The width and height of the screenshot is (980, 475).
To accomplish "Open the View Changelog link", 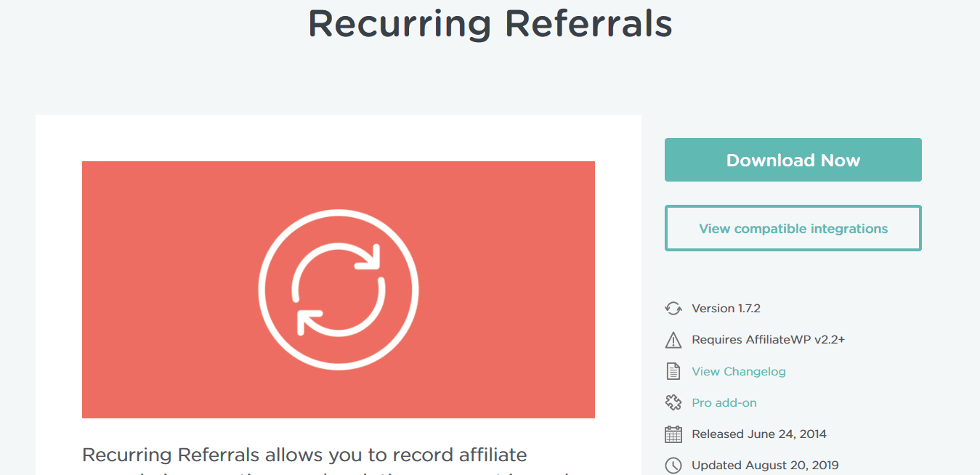I will coord(739,371).
